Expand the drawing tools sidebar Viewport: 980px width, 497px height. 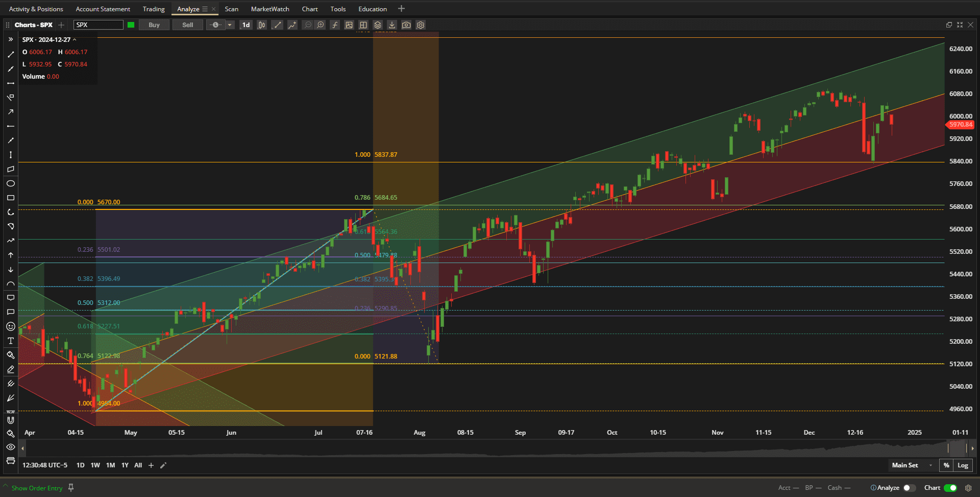pyautogui.click(x=11, y=39)
